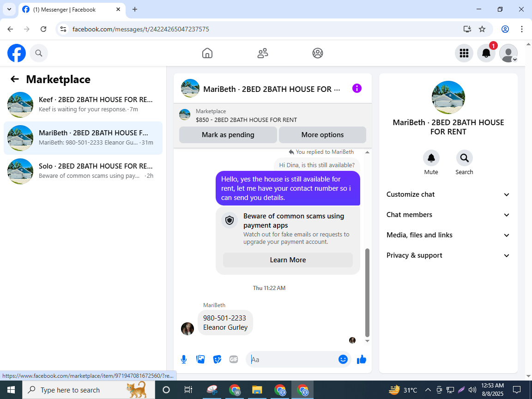Open Keef conversation in Marketplace list

coord(83,104)
